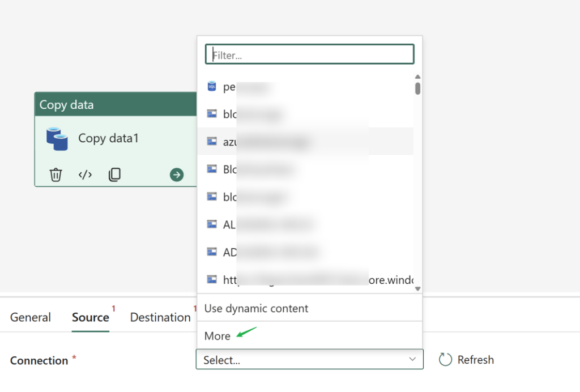Switch to the General tab

click(x=31, y=317)
